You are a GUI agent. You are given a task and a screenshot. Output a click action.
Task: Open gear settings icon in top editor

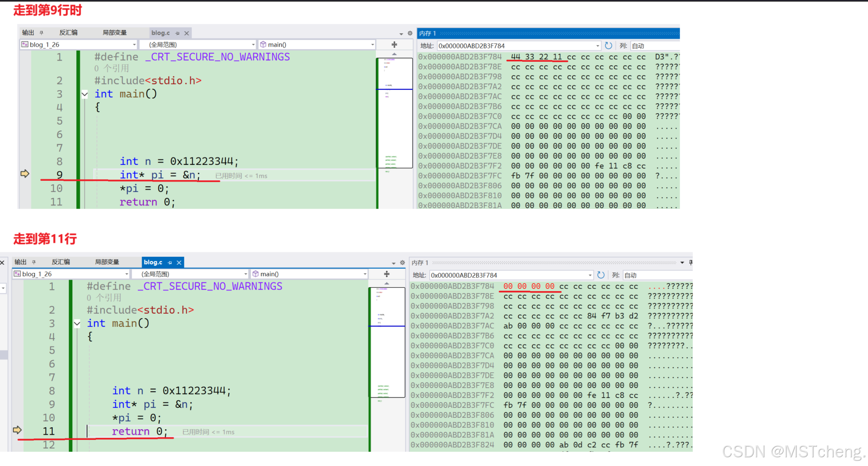(410, 33)
